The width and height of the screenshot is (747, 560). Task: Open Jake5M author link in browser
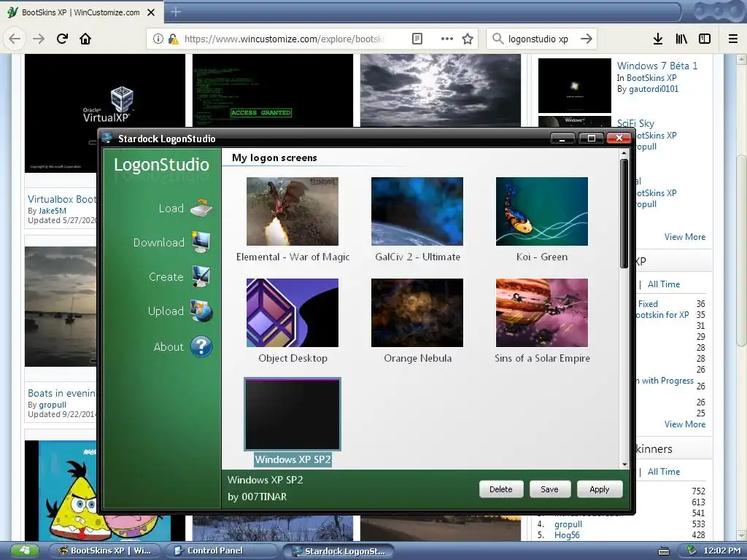point(53,211)
